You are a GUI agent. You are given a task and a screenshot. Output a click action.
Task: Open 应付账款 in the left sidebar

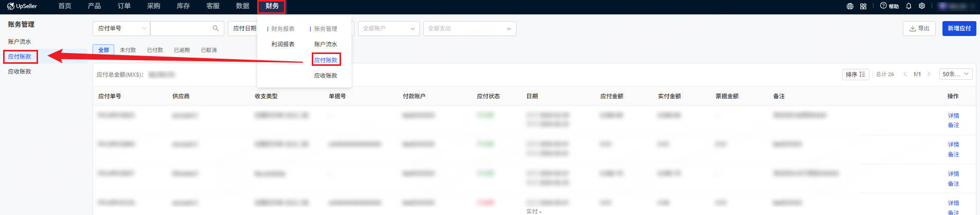click(20, 57)
